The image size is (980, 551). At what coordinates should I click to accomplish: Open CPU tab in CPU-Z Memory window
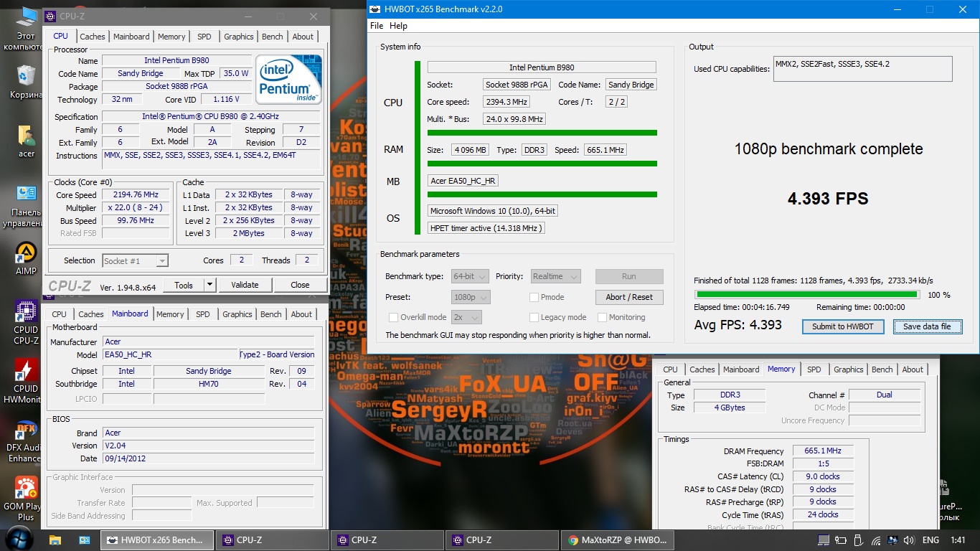click(670, 369)
